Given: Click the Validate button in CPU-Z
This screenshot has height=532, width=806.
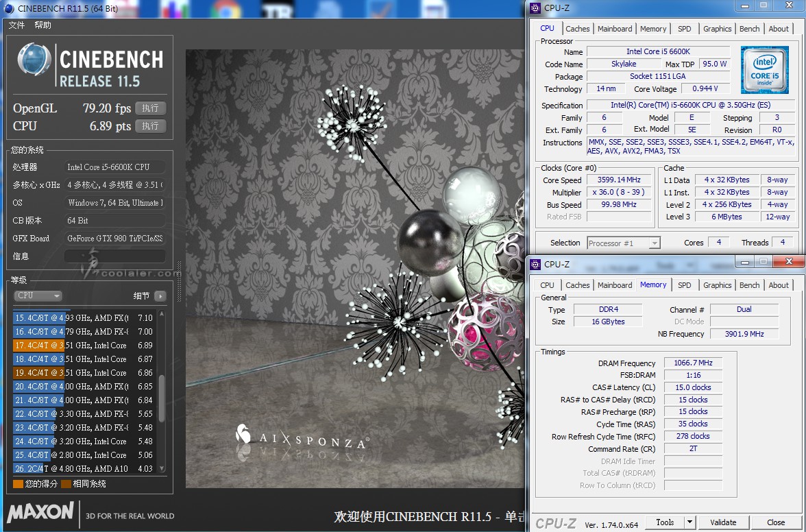Looking at the screenshot, I should pyautogui.click(x=723, y=523).
